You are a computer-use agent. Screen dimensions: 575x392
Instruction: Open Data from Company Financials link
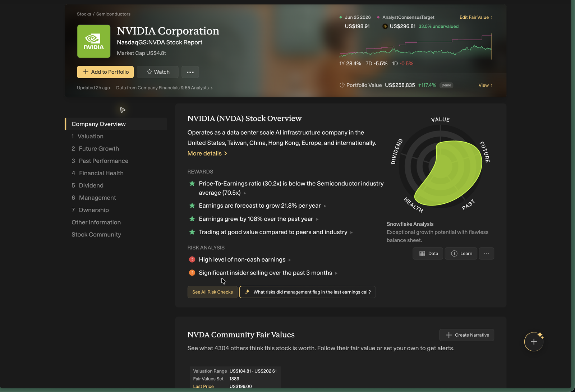[164, 88]
